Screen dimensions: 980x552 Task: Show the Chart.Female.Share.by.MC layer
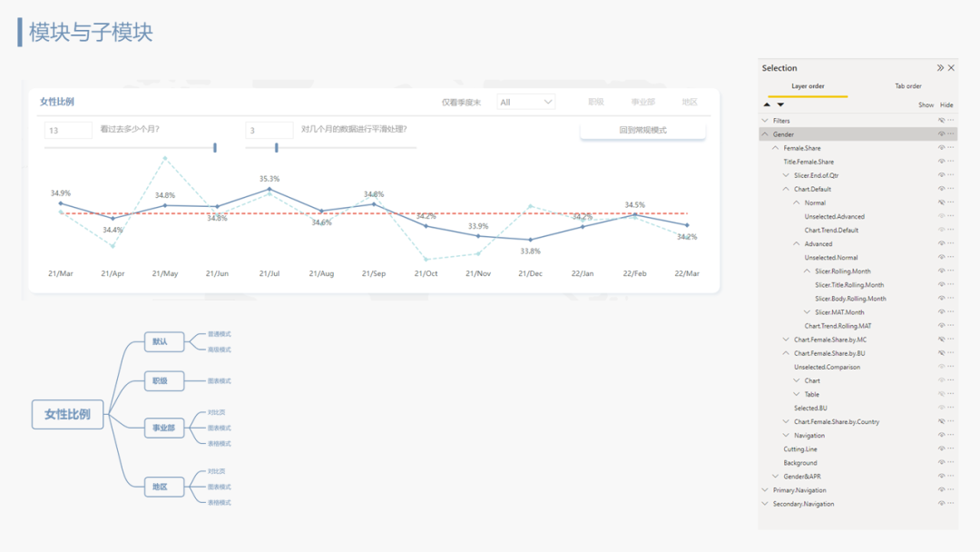941,340
